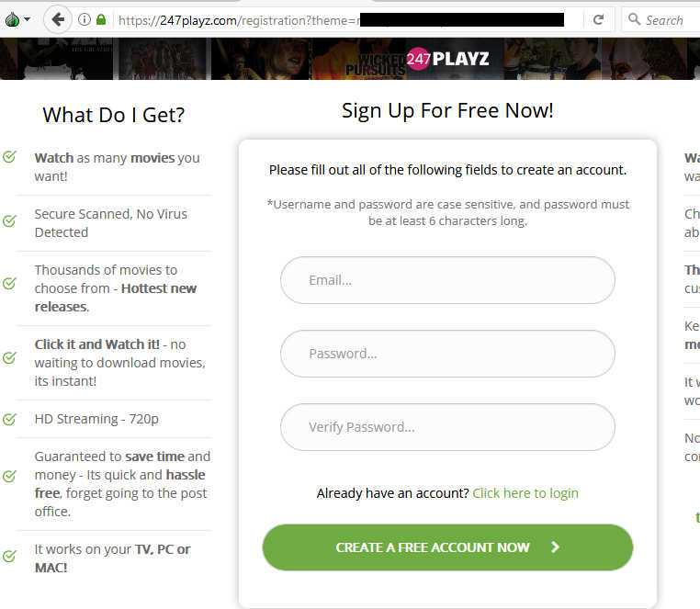Reload the page with the refresh icon
The height and width of the screenshot is (609, 700).
[x=598, y=19]
